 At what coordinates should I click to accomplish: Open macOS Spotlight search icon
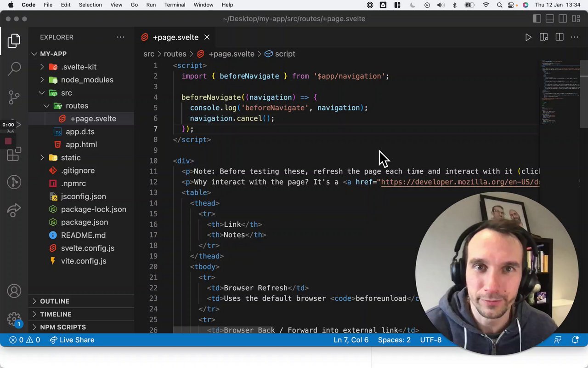click(x=499, y=5)
